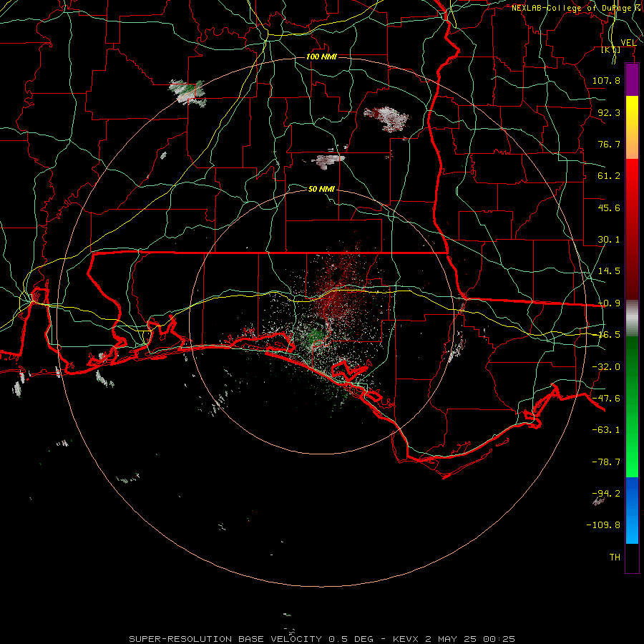Click the 14.5 velocity scale value
The height and width of the screenshot is (644, 644).
click(x=609, y=271)
